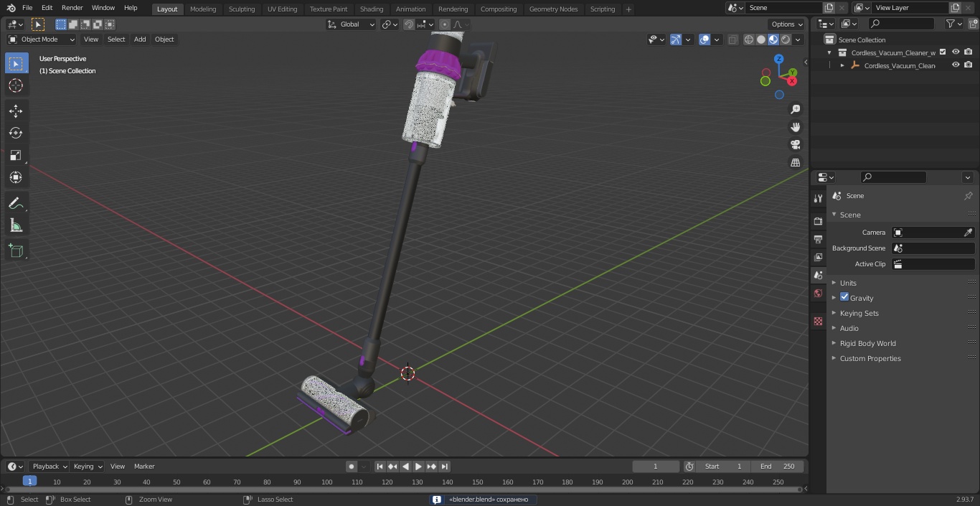Click the Blender logo menu icon
The image size is (980, 506).
11,8
